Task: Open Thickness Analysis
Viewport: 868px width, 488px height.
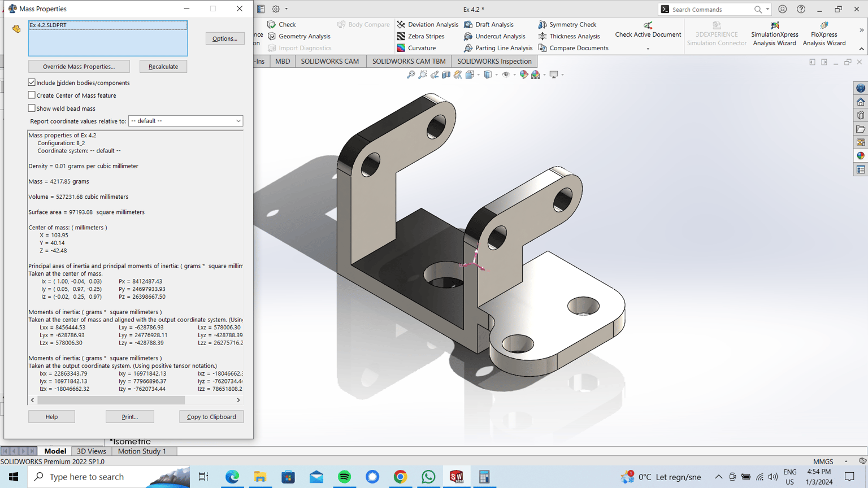Action: 568,36
